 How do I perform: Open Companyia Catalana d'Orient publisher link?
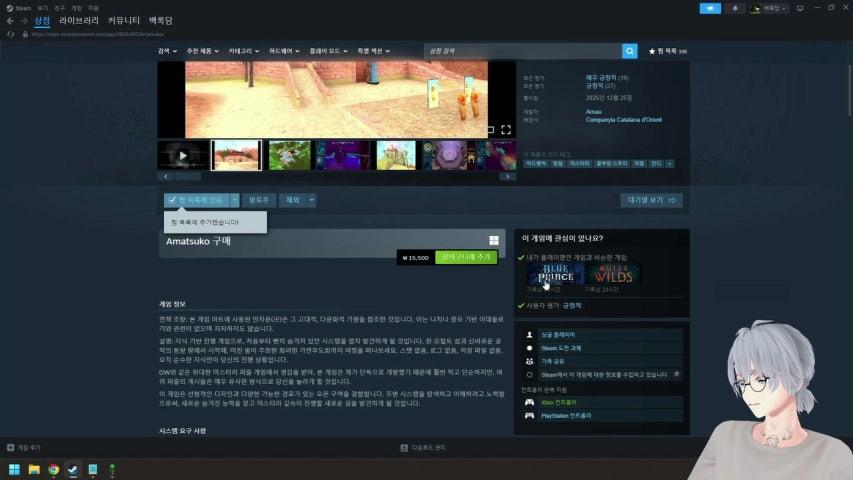coord(623,120)
